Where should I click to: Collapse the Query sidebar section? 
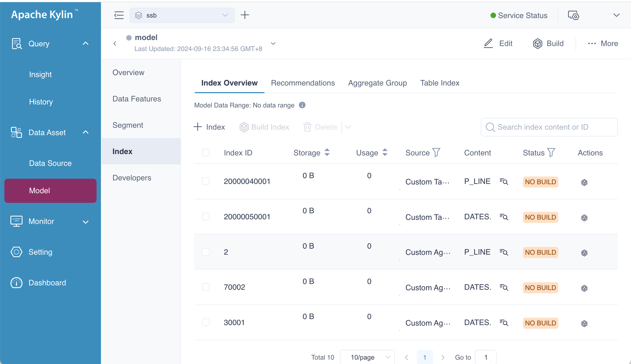click(x=86, y=44)
